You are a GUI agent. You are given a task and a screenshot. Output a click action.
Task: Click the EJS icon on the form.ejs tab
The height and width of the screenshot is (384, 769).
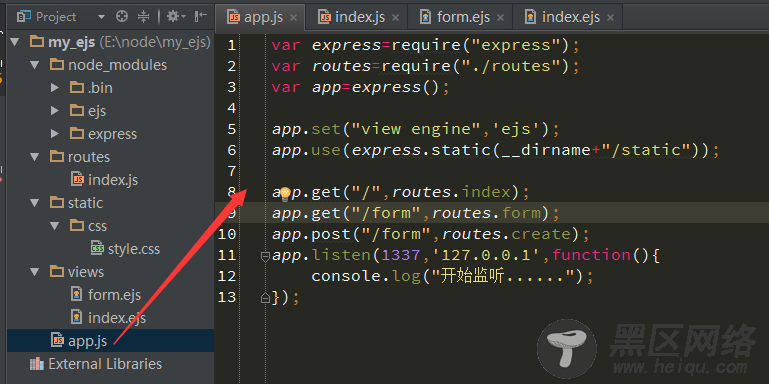pos(426,18)
